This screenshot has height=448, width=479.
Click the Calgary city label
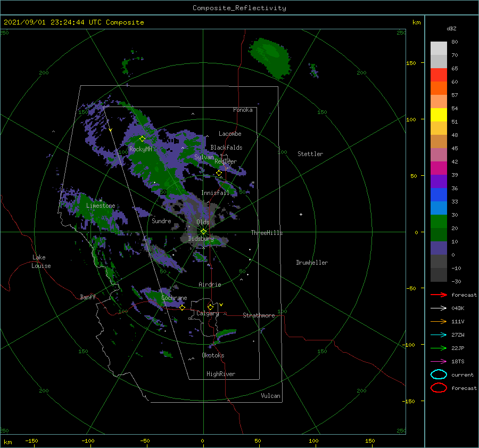208,313
